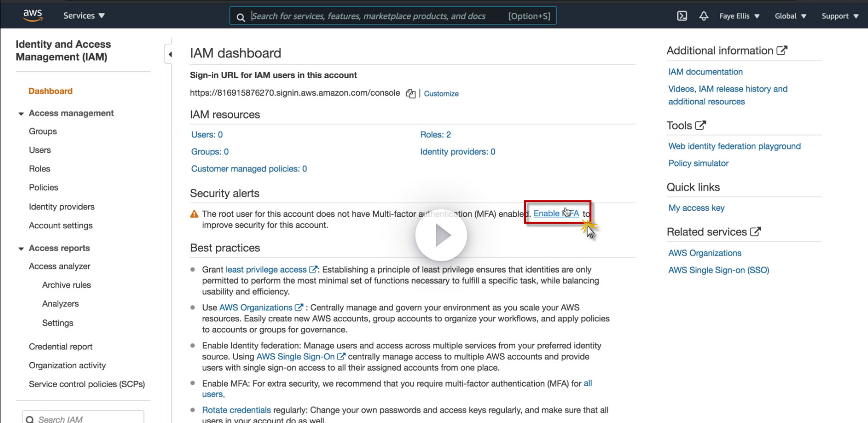
Task: Open the Support dropdown menu
Action: point(840,16)
